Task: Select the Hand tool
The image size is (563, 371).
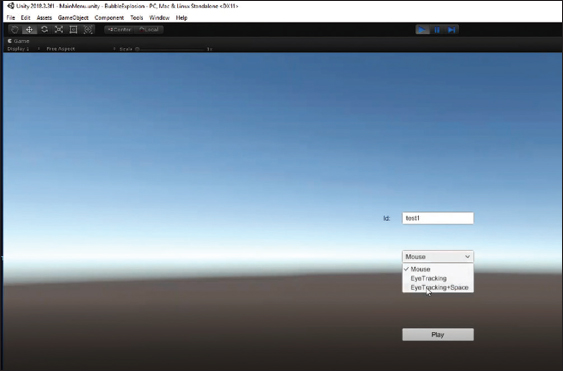Action: (15, 30)
